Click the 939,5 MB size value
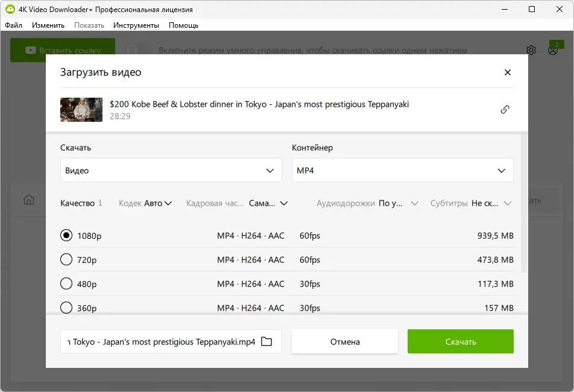Viewport: 574px width, 392px height. (495, 236)
